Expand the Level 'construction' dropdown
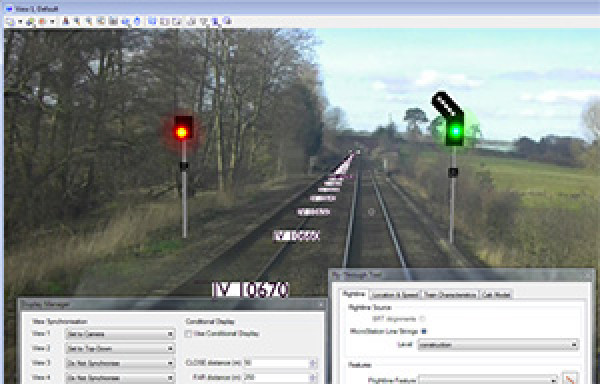This screenshot has width=600, height=384. 498,345
